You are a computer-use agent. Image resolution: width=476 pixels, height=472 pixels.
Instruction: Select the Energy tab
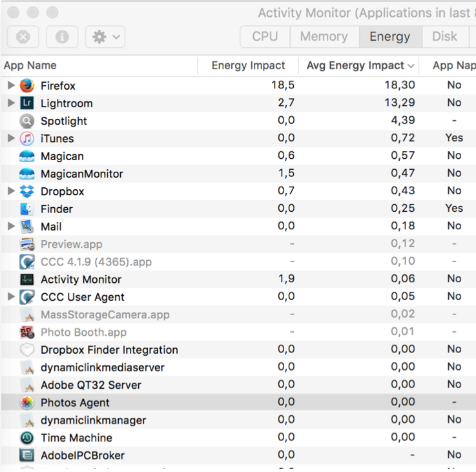point(390,36)
